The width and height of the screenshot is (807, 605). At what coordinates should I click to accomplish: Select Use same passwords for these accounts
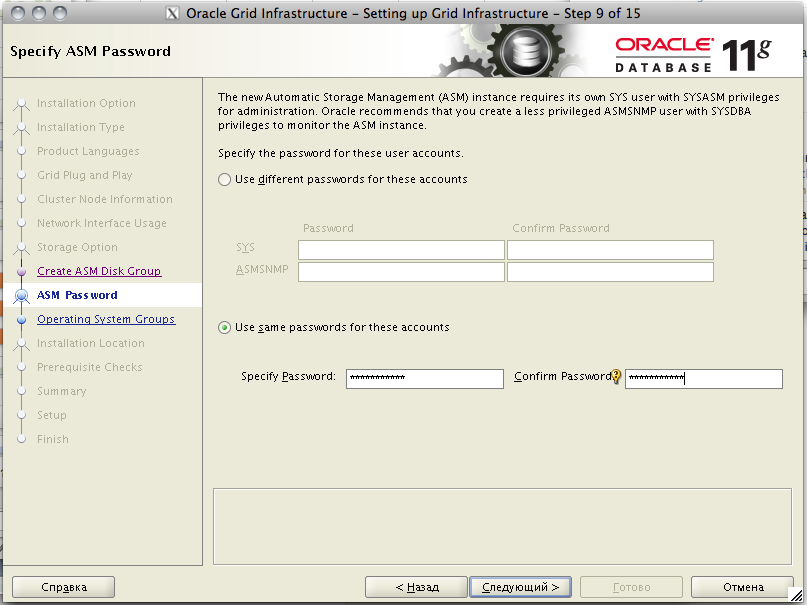pyautogui.click(x=224, y=328)
